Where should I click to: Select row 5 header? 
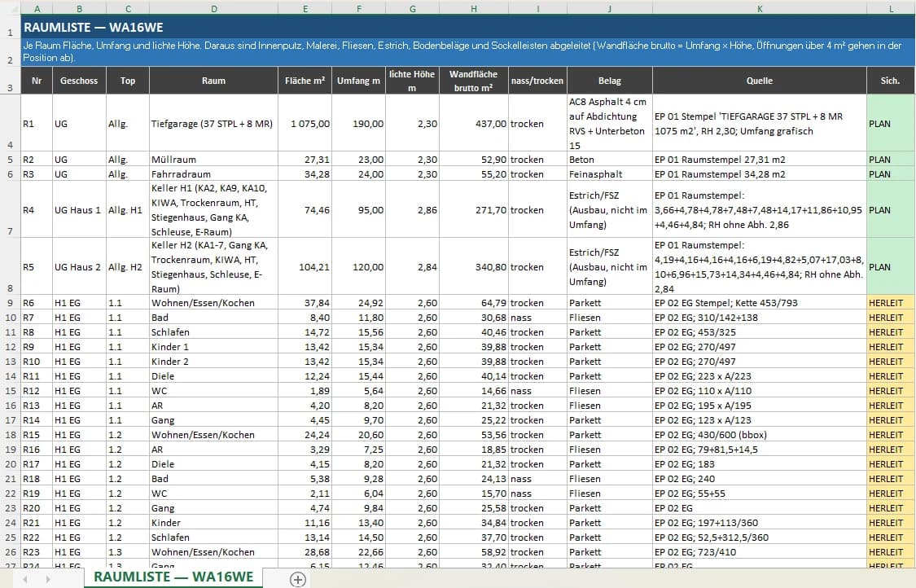(10, 160)
